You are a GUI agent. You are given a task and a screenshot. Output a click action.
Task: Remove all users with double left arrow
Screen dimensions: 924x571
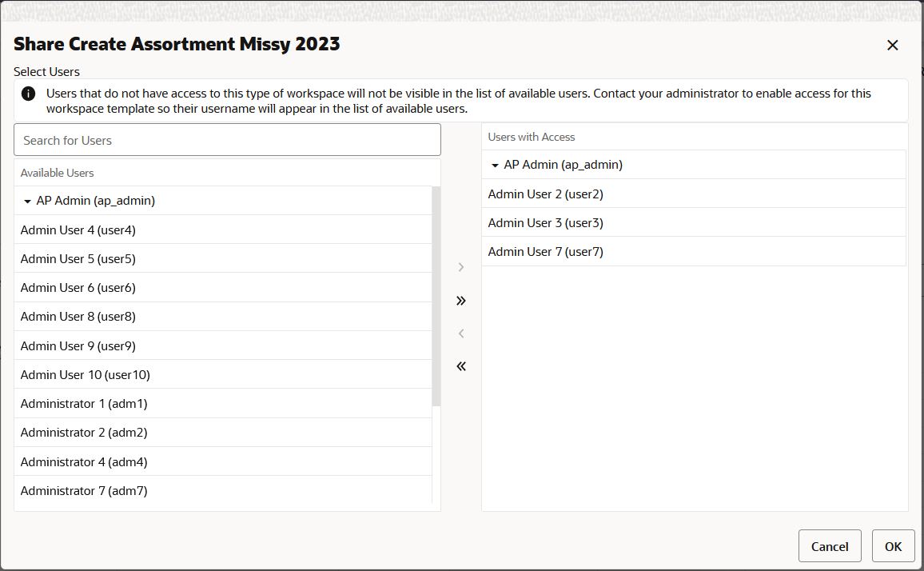(x=460, y=365)
